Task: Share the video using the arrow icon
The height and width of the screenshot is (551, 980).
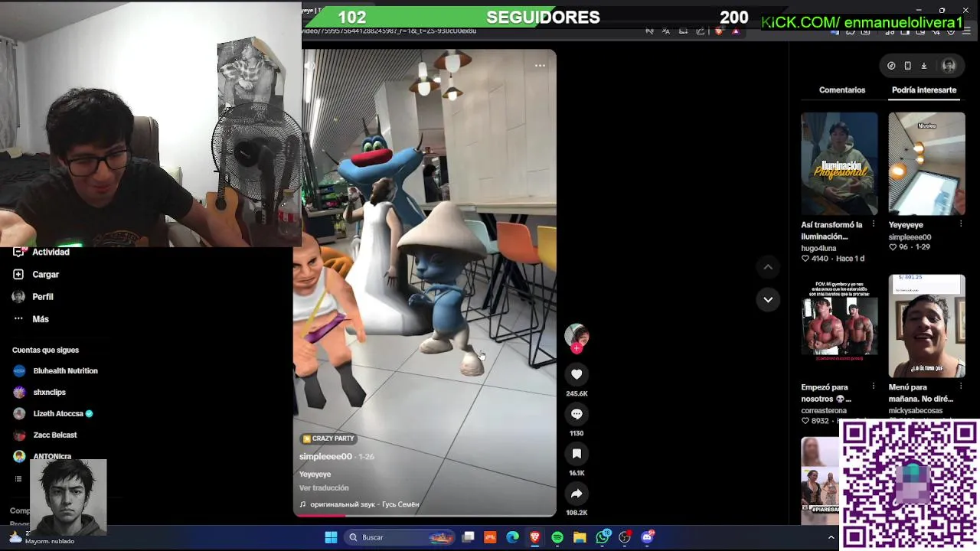Action: pos(577,494)
